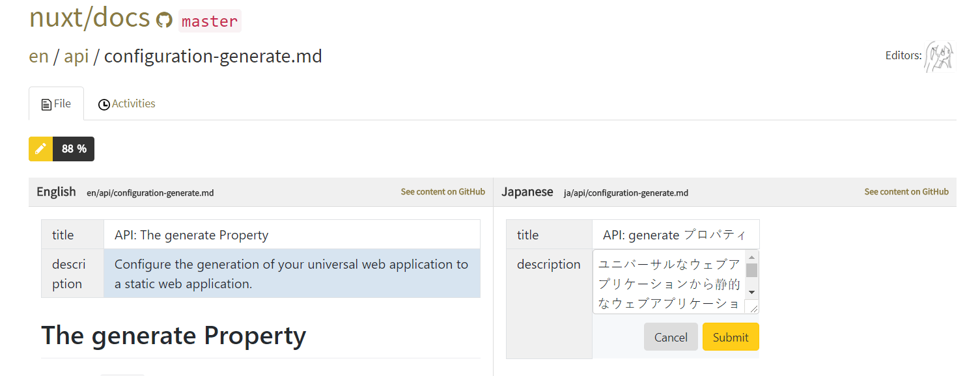
Task: Switch to the Activities tab
Action: click(127, 103)
